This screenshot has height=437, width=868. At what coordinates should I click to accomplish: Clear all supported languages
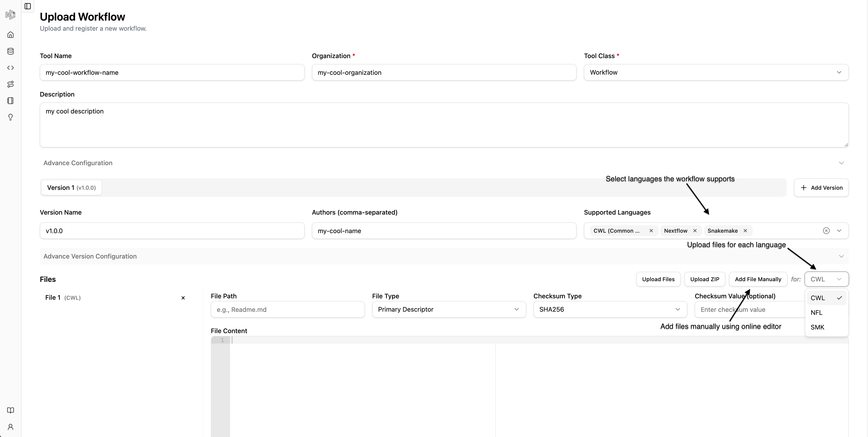tap(826, 231)
